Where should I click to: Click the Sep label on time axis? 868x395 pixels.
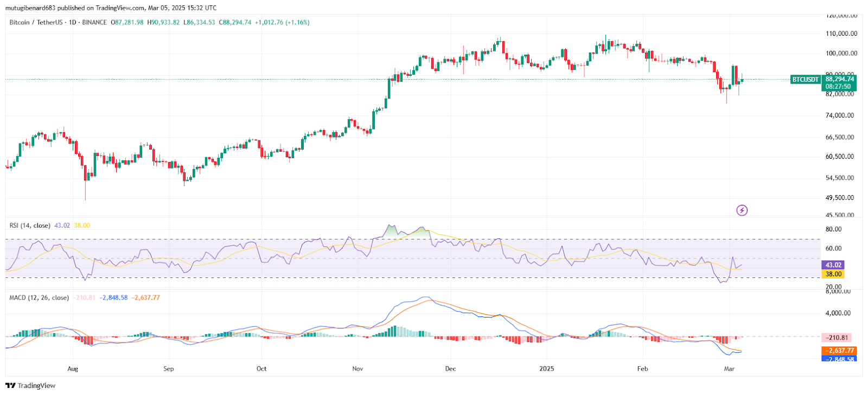pos(169,369)
